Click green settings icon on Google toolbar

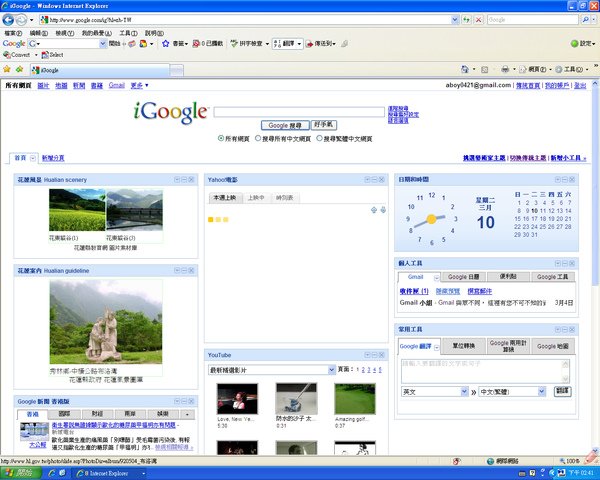click(x=574, y=44)
